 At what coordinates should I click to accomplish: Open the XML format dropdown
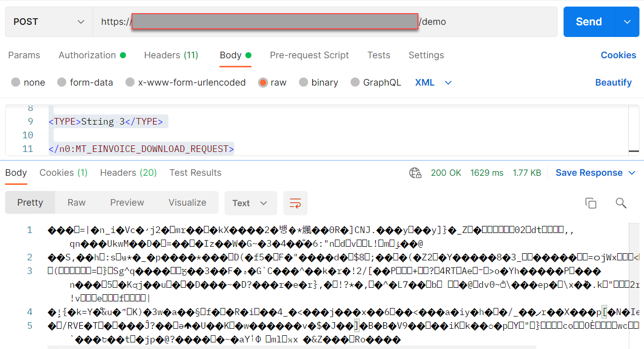[x=434, y=83]
